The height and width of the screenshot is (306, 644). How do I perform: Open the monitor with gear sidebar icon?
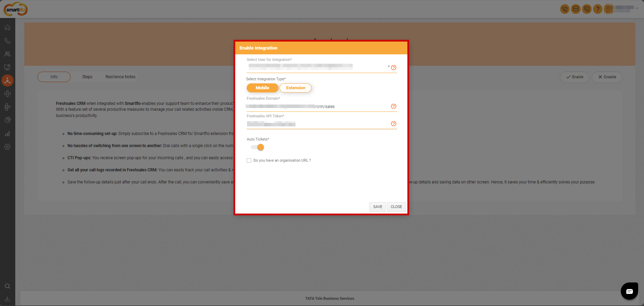point(7,67)
